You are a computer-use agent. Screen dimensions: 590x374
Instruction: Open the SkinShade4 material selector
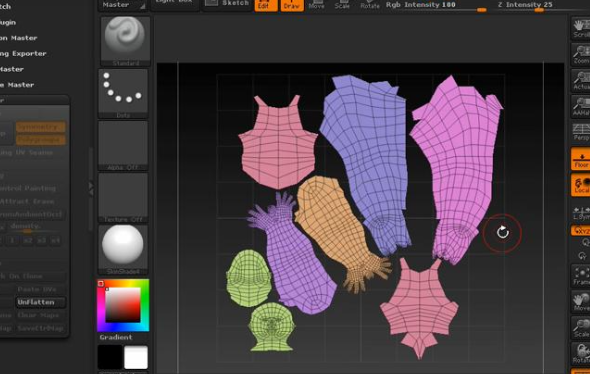pyautogui.click(x=123, y=250)
